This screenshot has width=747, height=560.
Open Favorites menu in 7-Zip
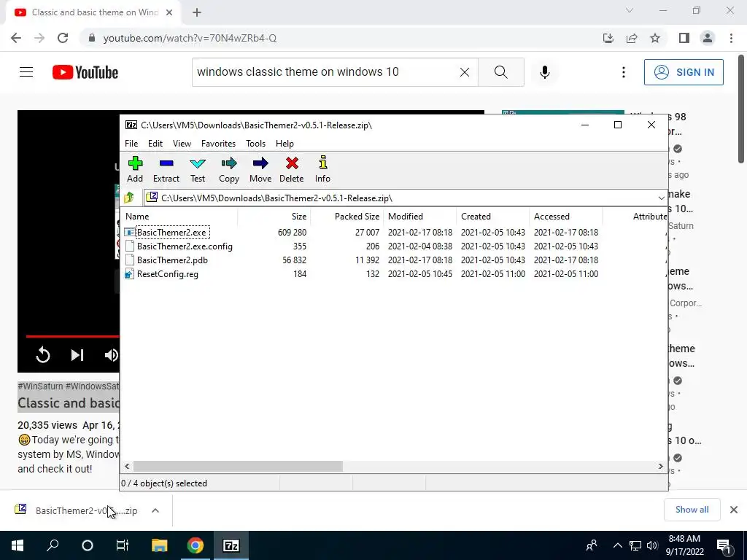pos(218,144)
